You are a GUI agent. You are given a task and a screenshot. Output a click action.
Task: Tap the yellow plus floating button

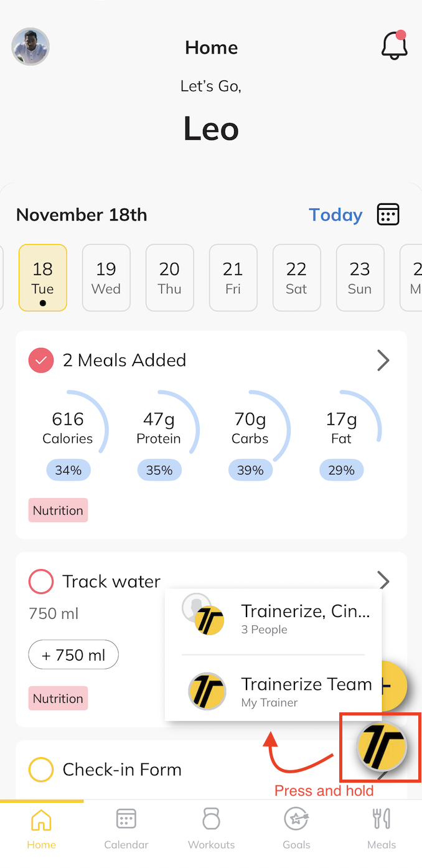tap(394, 686)
